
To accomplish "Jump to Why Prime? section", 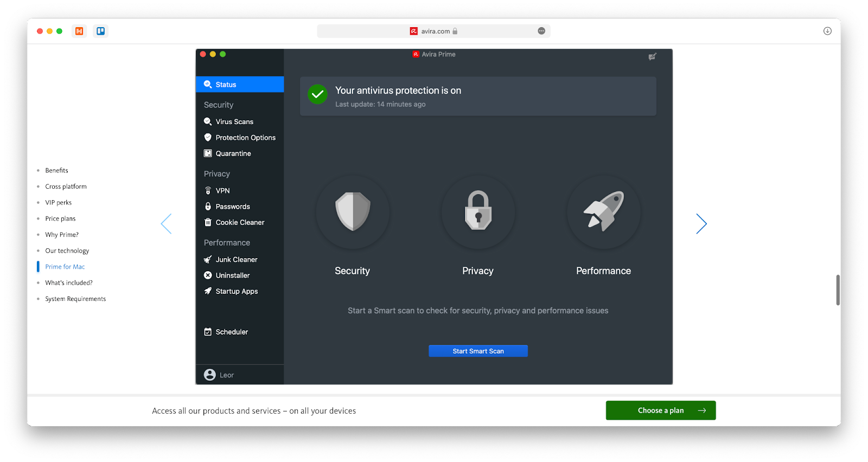I will coord(62,235).
